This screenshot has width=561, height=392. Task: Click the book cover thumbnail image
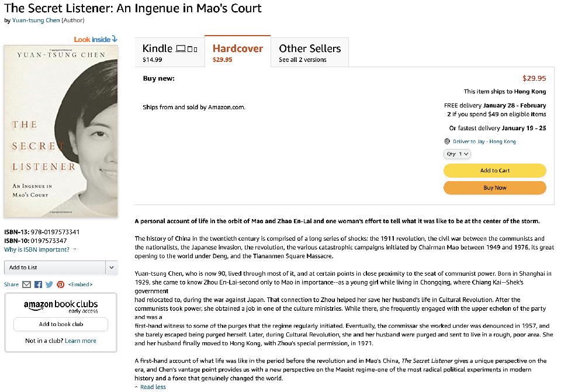coord(61,131)
